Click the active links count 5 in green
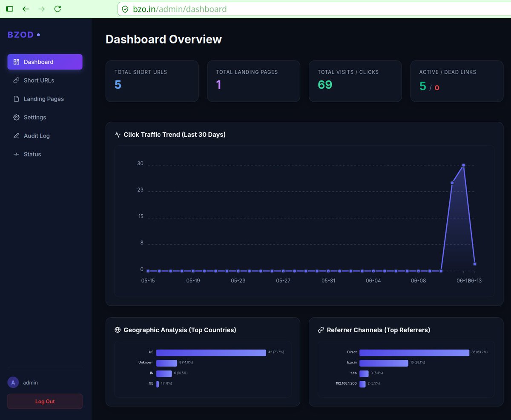Image resolution: width=511 pixels, height=420 pixels. pyautogui.click(x=423, y=86)
